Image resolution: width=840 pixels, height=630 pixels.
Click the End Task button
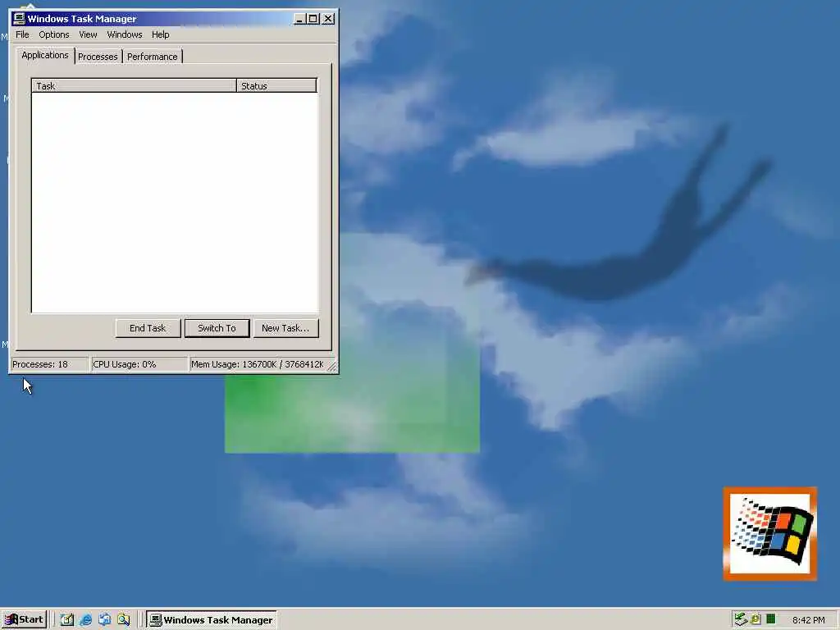(148, 328)
